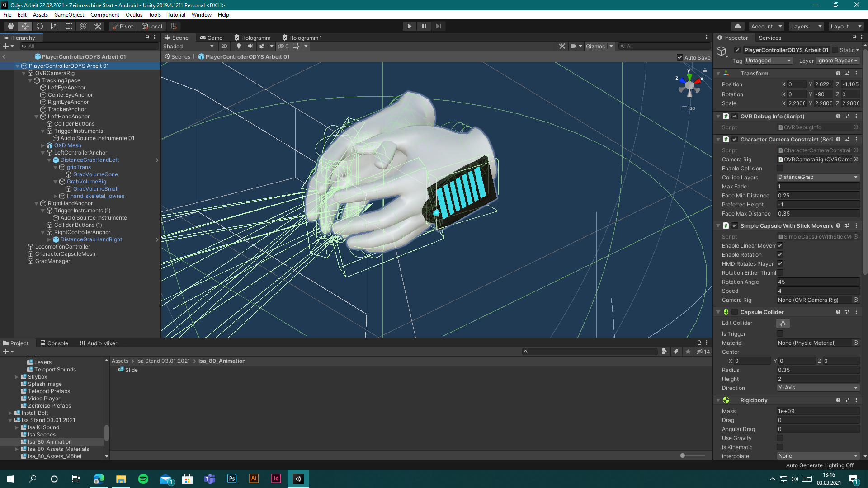Open Interpolate dropdown
This screenshot has height=488, width=868.
[818, 456]
